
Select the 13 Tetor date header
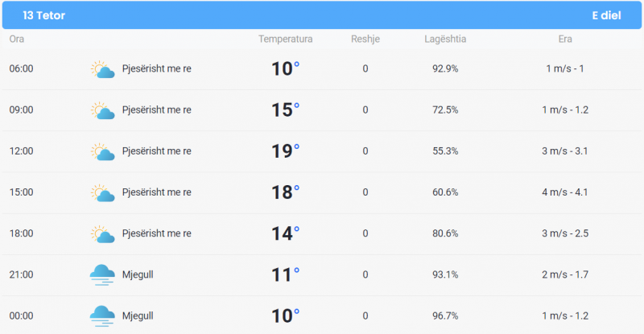[x=44, y=15]
